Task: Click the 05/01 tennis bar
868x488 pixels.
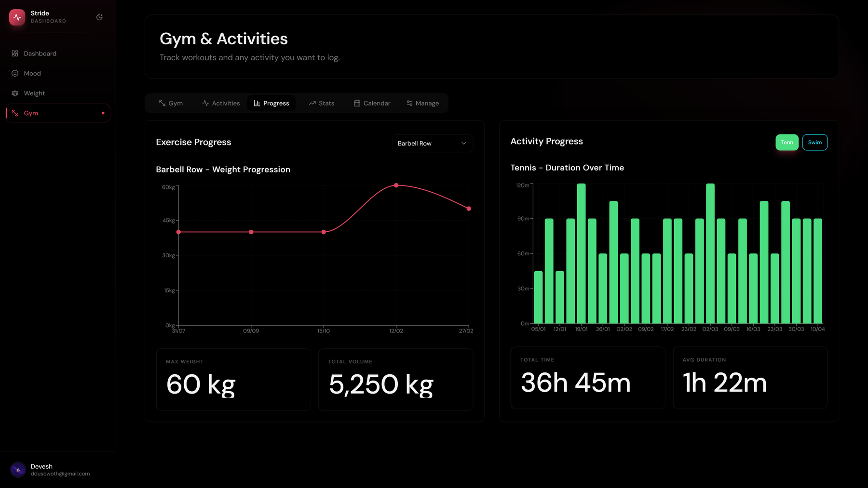Action: (539, 297)
